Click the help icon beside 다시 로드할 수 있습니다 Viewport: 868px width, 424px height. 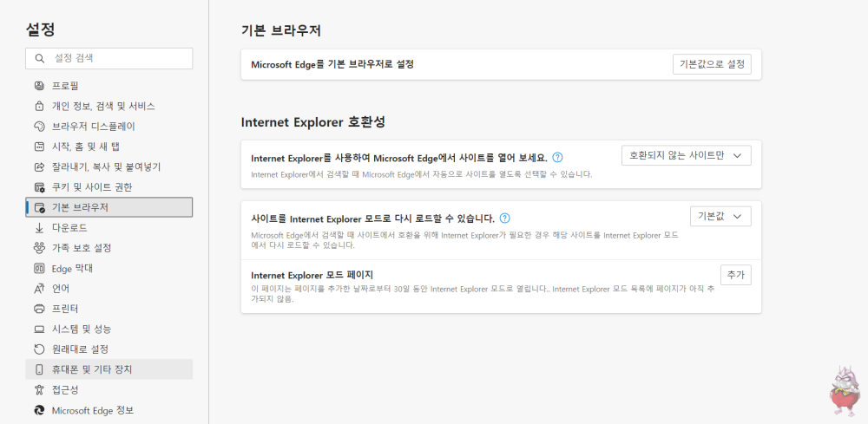coord(505,218)
